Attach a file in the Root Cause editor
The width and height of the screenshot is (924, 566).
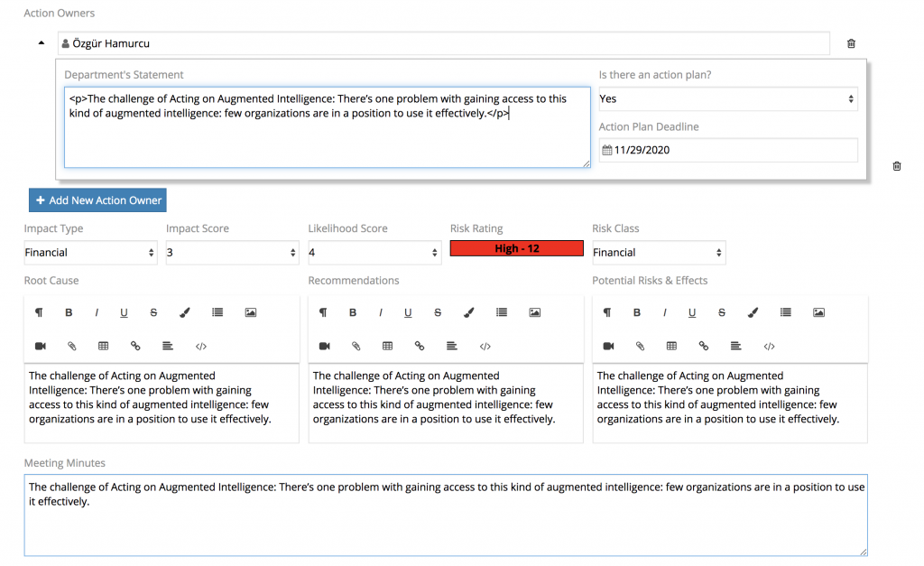click(x=70, y=346)
